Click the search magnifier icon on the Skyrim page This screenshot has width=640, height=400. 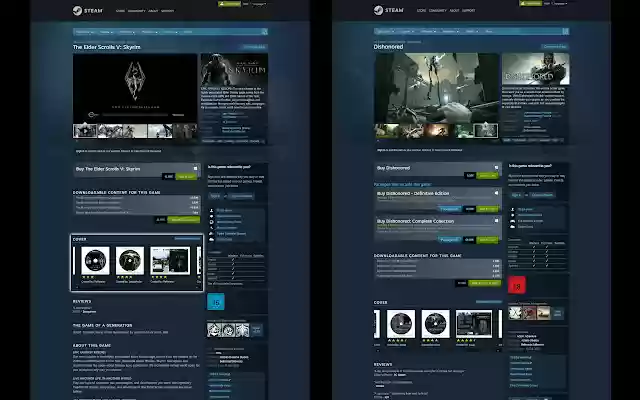(x=264, y=31)
